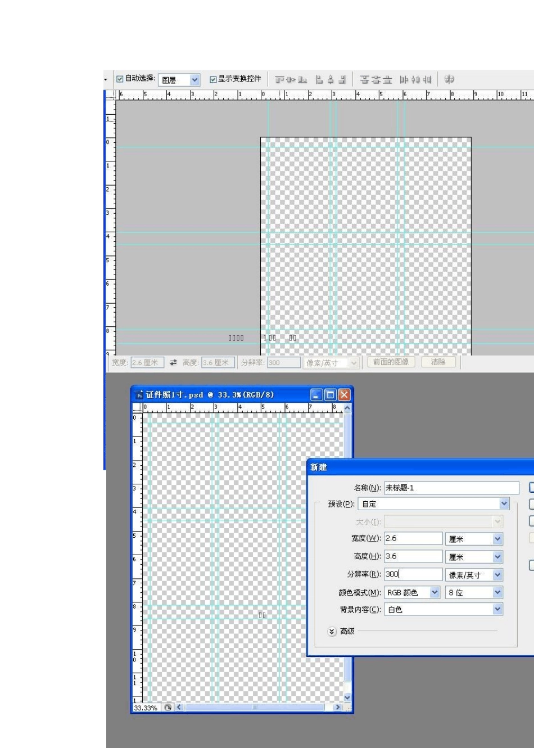
Task: Open the 背景内容 dropdown showing 白色
Action: (444, 609)
